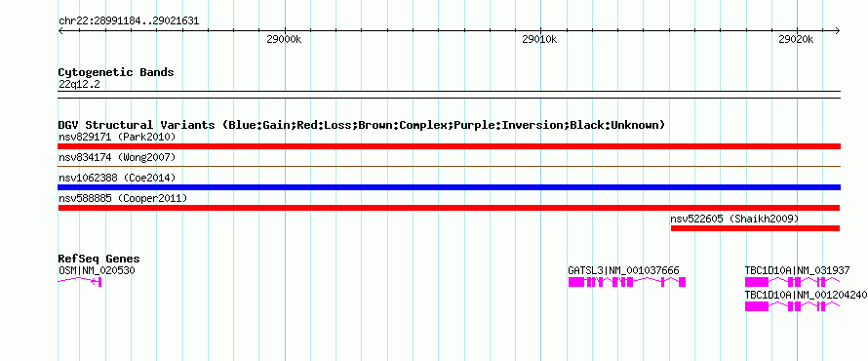The width and height of the screenshot is (868, 361).
Task: Click the chr22:28991184..29021631 coordinate label
Action: click(129, 21)
